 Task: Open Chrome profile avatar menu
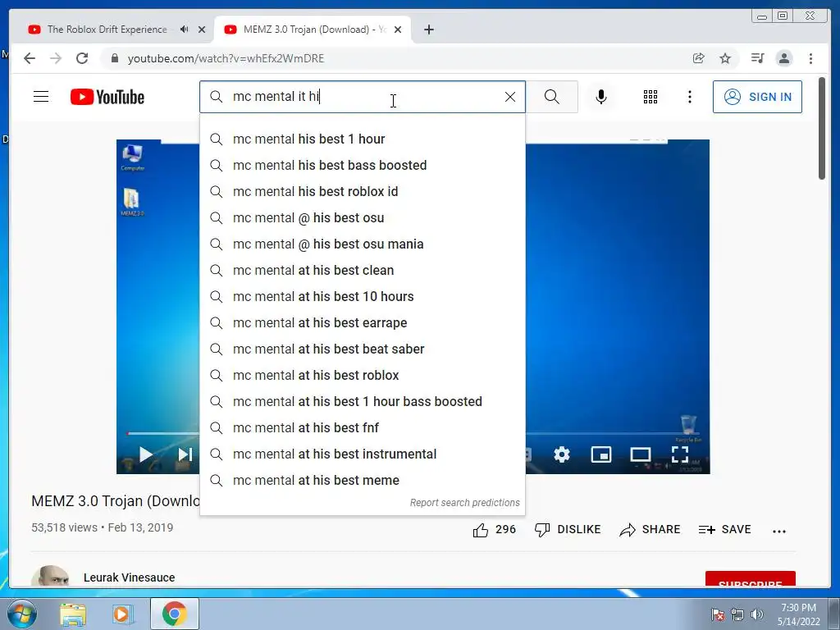click(783, 58)
